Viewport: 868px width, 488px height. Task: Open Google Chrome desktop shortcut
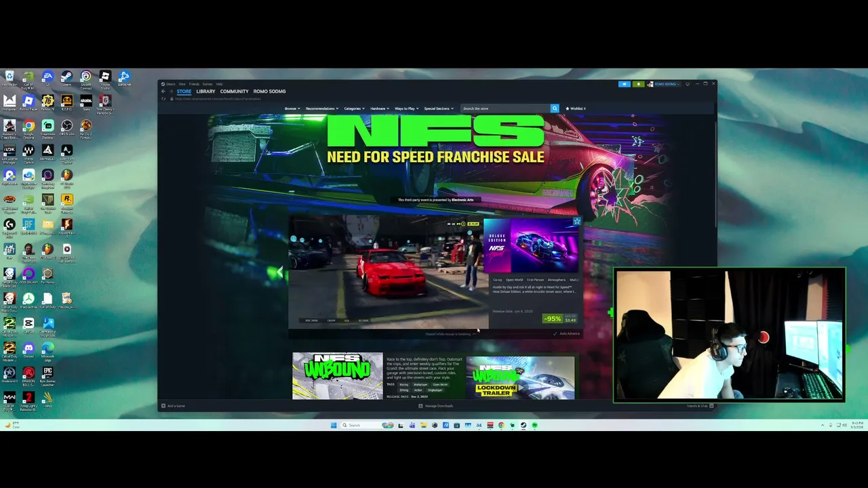[28, 129]
